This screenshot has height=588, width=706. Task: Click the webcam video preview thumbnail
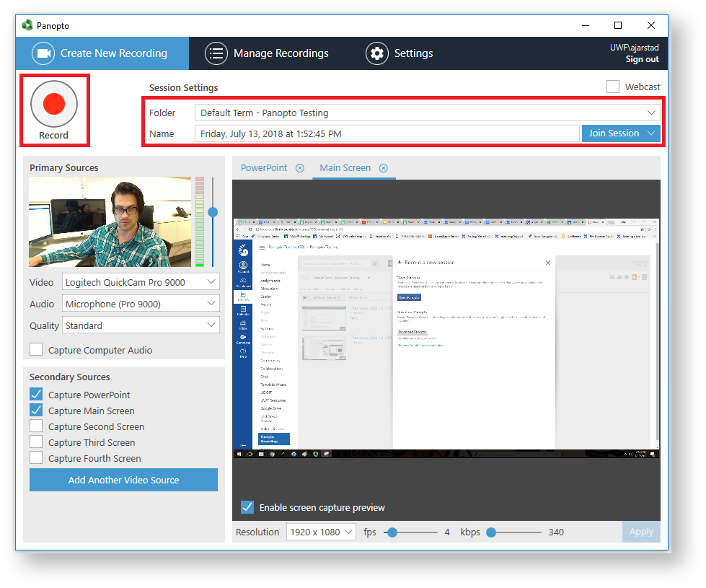click(110, 221)
